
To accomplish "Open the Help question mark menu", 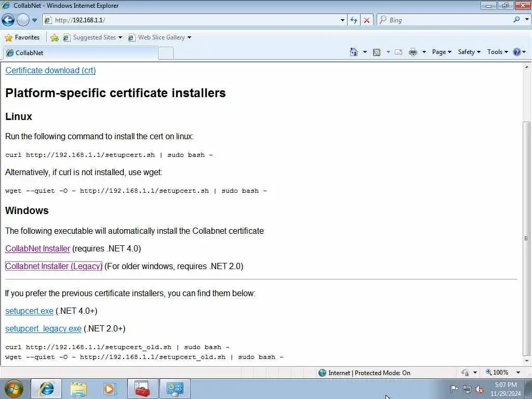I will tap(520, 52).
